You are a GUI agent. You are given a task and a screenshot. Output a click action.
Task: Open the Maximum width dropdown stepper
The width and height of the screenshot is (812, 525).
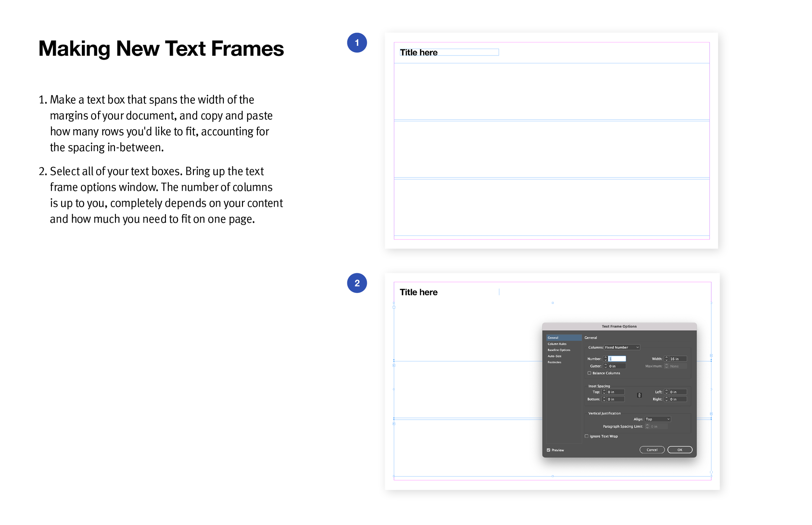point(667,366)
